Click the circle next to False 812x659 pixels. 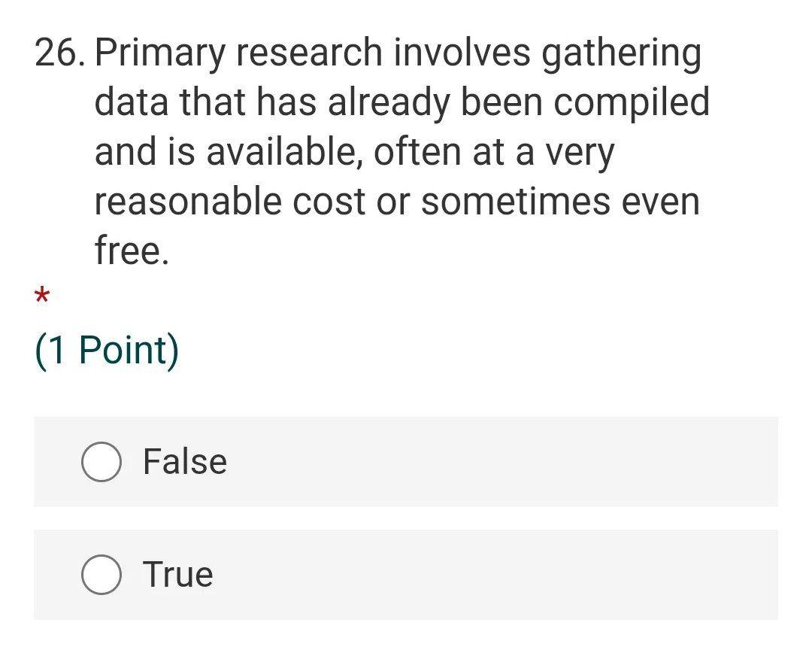101,461
